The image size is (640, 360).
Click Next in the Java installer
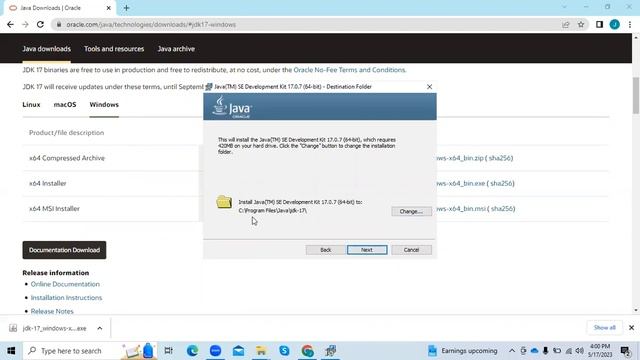pyautogui.click(x=367, y=250)
